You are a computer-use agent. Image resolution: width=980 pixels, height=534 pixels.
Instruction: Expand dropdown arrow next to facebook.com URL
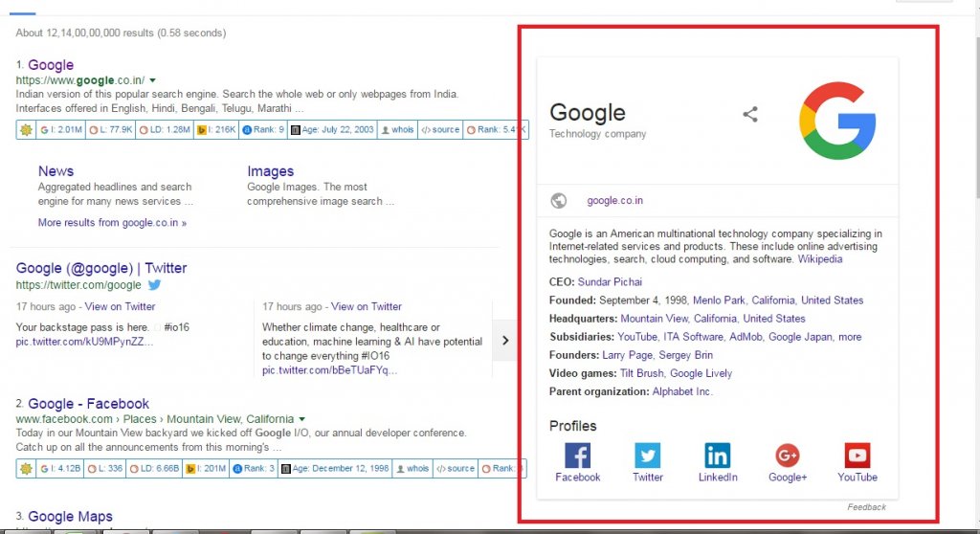click(x=301, y=419)
